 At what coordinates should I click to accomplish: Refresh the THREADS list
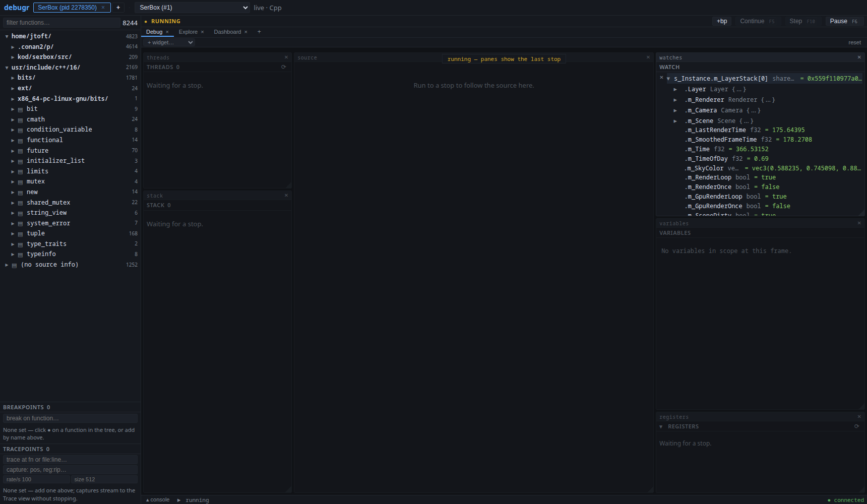pos(283,67)
